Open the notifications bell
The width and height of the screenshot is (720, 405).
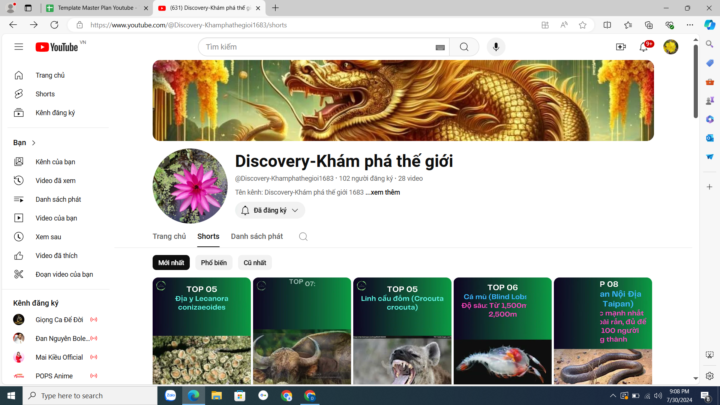pyautogui.click(x=644, y=47)
